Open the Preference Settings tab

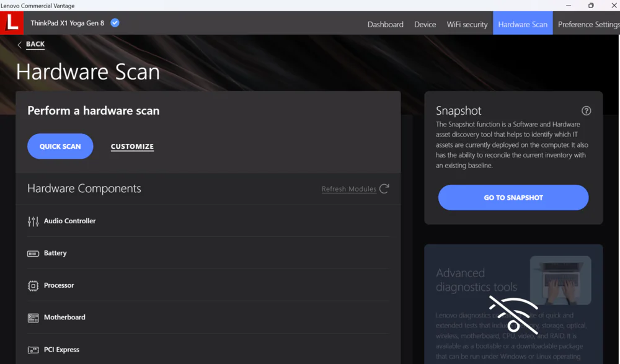pos(589,24)
